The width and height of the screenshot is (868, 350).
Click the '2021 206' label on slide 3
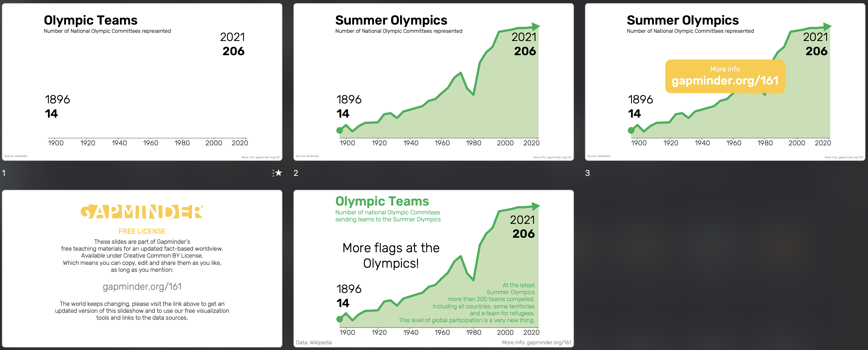(x=815, y=44)
